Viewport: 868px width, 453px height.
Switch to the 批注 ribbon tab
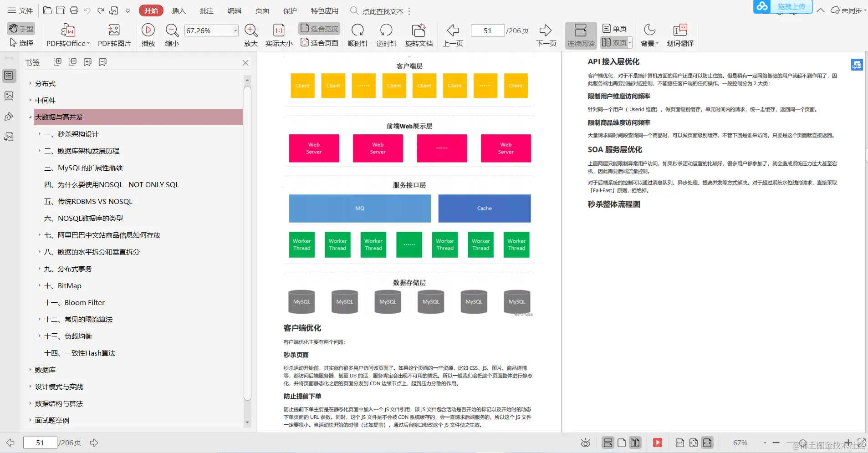pyautogui.click(x=206, y=10)
